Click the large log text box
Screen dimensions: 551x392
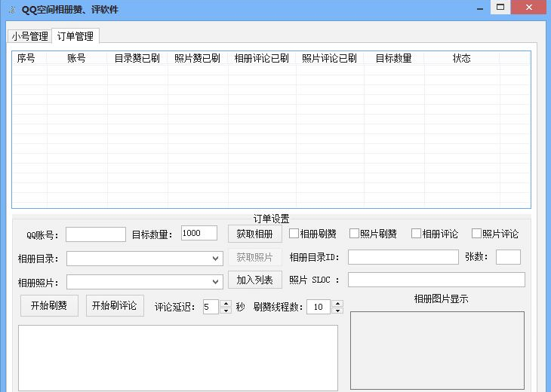click(178, 357)
